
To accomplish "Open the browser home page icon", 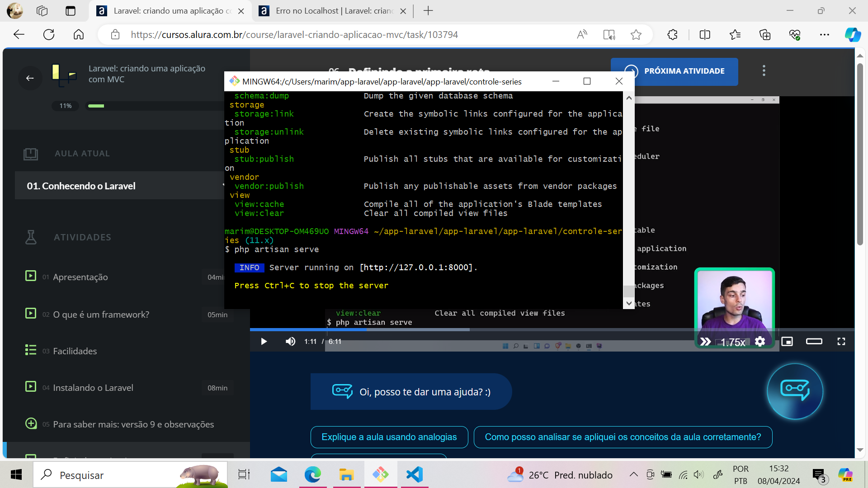I will 79,35.
